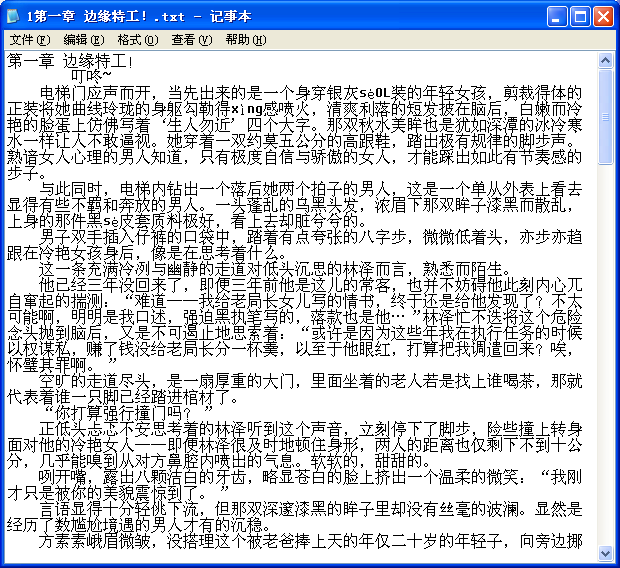Minimize the Notepad window
The width and height of the screenshot is (620, 568).
pos(557,16)
